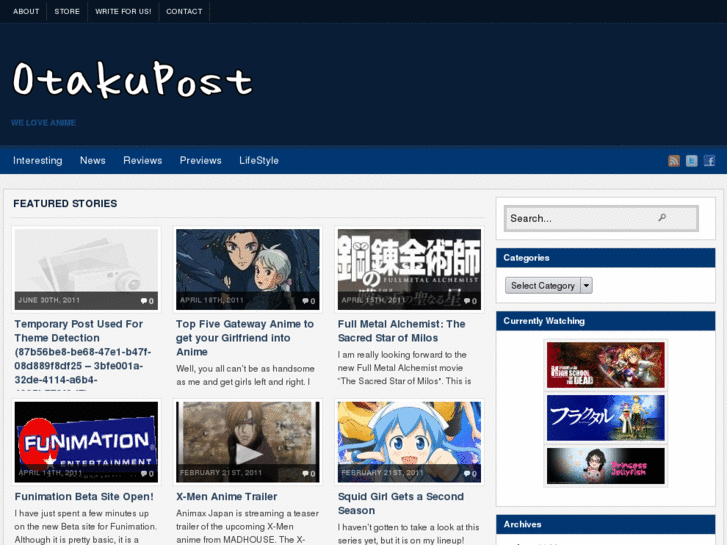Click the Currently Watching widget header
The height and width of the screenshot is (545, 727).
coord(606,321)
